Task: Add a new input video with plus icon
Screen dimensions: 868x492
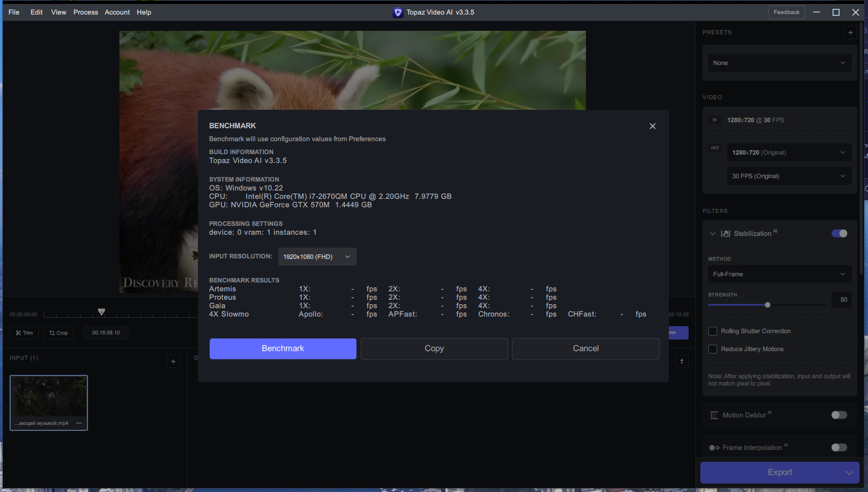Action: coord(173,361)
